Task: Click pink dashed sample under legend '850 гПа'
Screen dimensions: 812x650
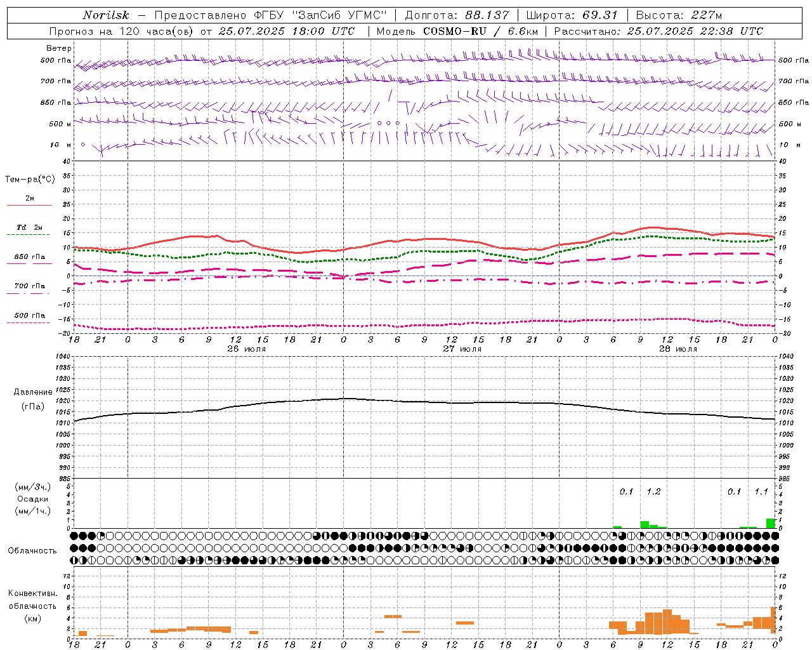Action: click(x=29, y=264)
